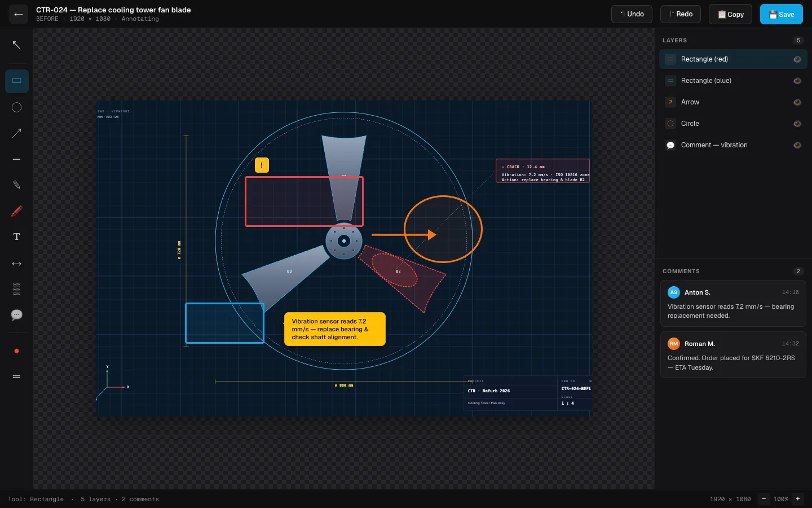
Task: Select the Circle/ellipse tool
Action: click(x=16, y=107)
